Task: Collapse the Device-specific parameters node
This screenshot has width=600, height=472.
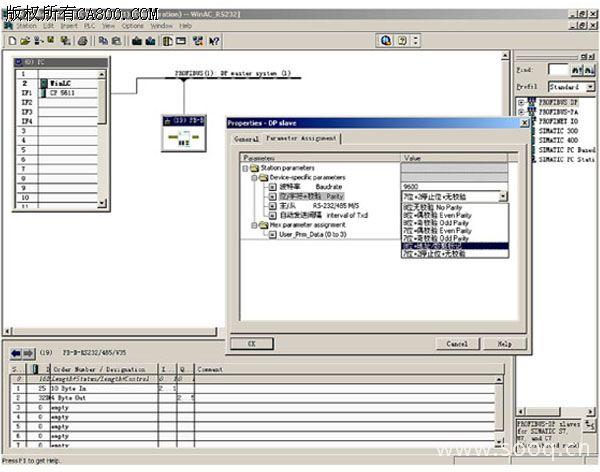Action: click(x=254, y=178)
